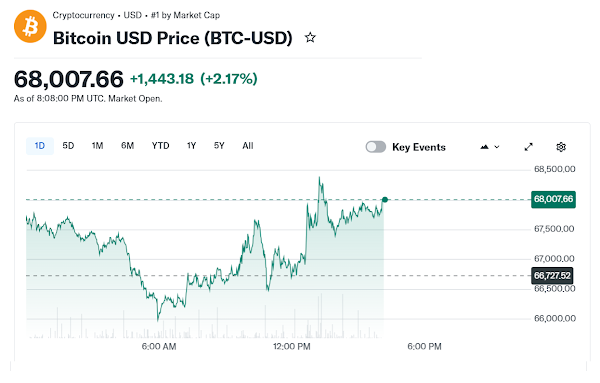Click the Bitcoin USD Price heading
The width and height of the screenshot is (600, 383).
(173, 38)
